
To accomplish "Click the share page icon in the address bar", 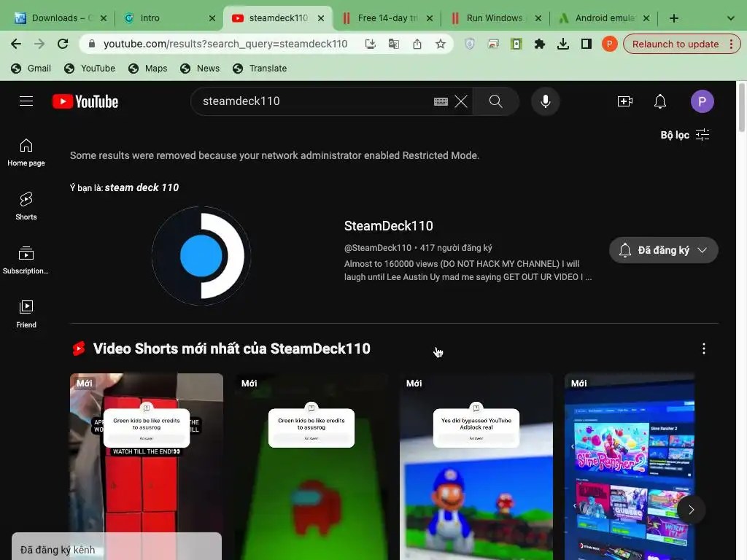I will point(417,44).
